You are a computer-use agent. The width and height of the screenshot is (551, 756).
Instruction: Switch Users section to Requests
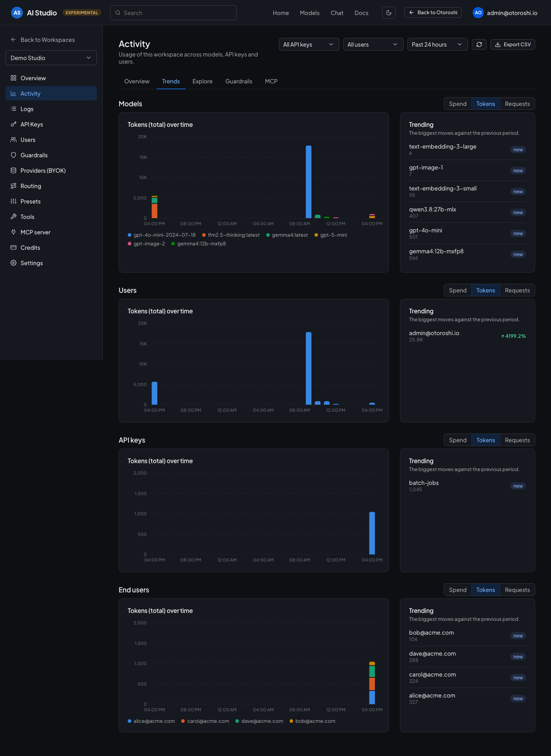click(x=517, y=290)
